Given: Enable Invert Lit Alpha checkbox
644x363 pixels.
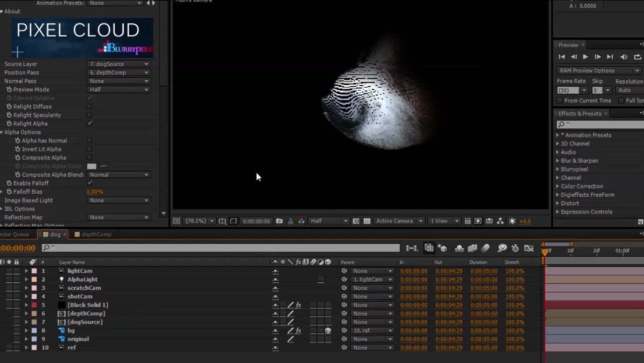Looking at the screenshot, I should point(89,149).
